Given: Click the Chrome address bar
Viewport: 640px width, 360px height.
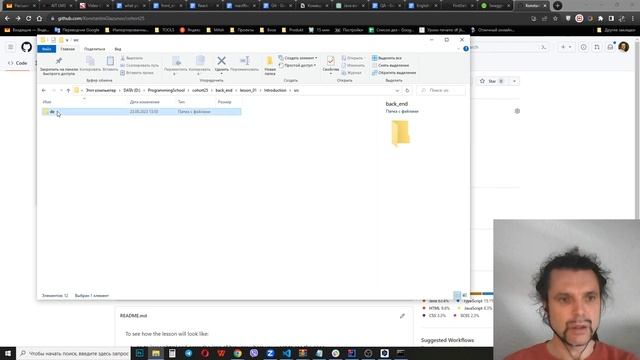Looking at the screenshot, I should click(286, 18).
